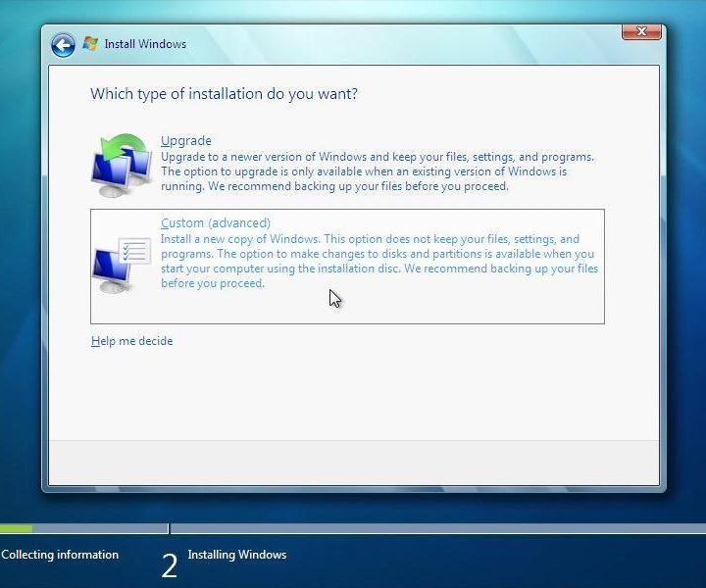The image size is (706, 588).
Task: Click the Windows flag logo in title bar
Action: (x=90, y=44)
